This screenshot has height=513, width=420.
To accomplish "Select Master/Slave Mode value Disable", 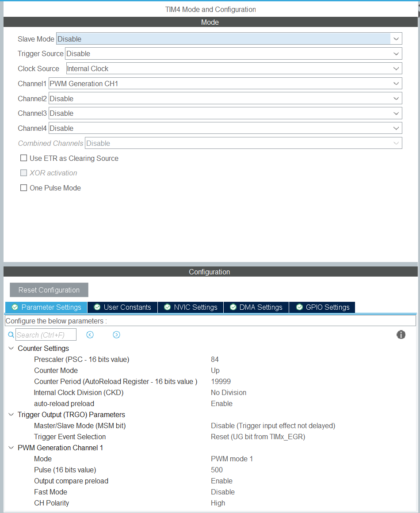I will tap(273, 426).
